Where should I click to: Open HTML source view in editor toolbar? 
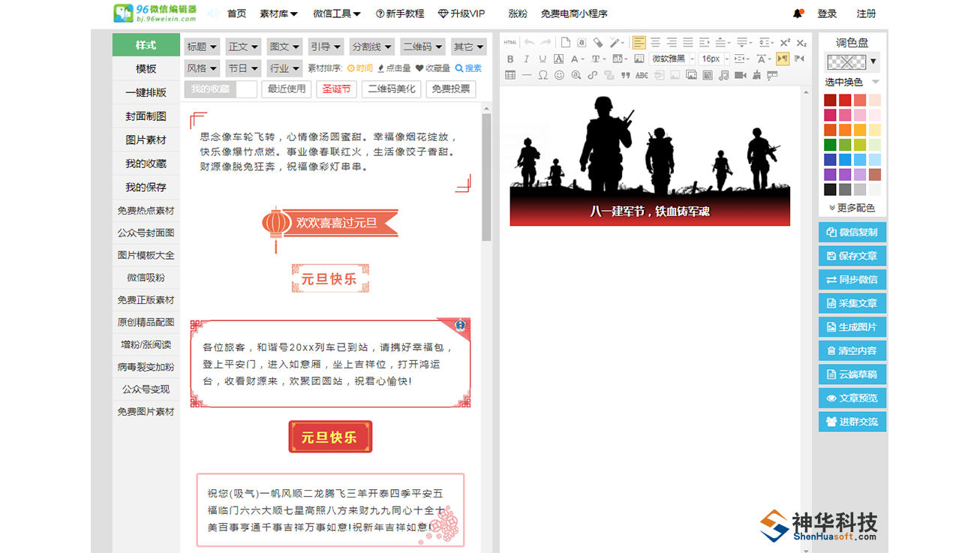coord(510,43)
